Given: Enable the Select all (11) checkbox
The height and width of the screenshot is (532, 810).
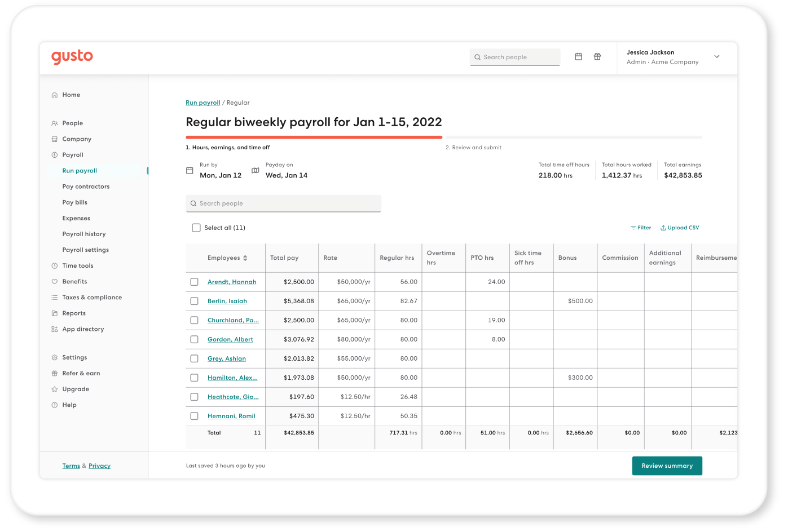Looking at the screenshot, I should (196, 227).
